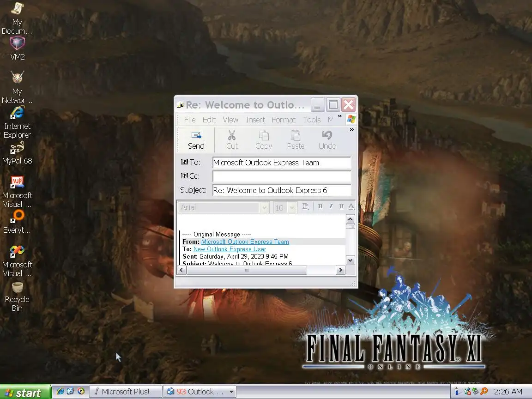This screenshot has height=399, width=532.
Task: Click the Copy toolbar icon
Action: pyautogui.click(x=264, y=140)
